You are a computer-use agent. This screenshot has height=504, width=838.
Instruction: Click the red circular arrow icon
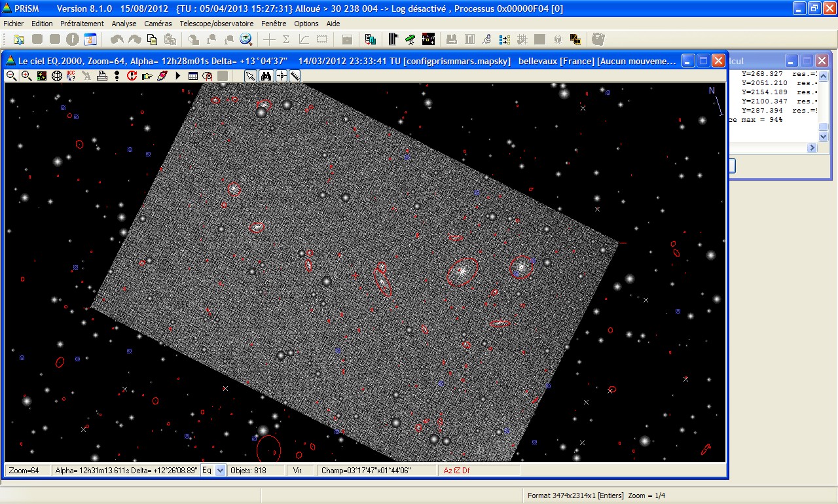point(132,76)
